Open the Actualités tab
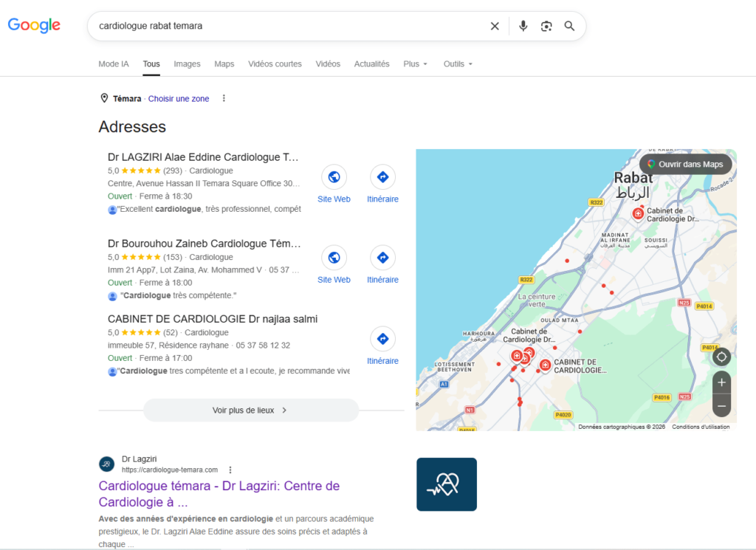 (372, 63)
